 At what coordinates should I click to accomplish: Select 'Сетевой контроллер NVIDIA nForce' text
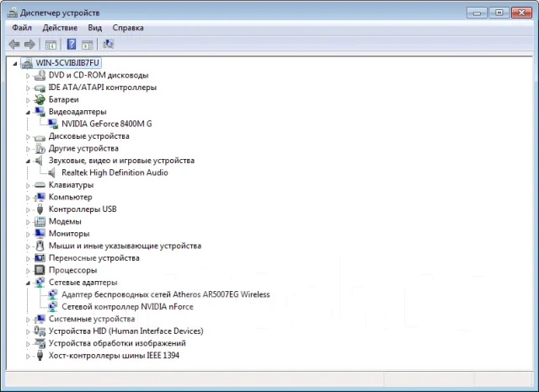click(x=127, y=306)
